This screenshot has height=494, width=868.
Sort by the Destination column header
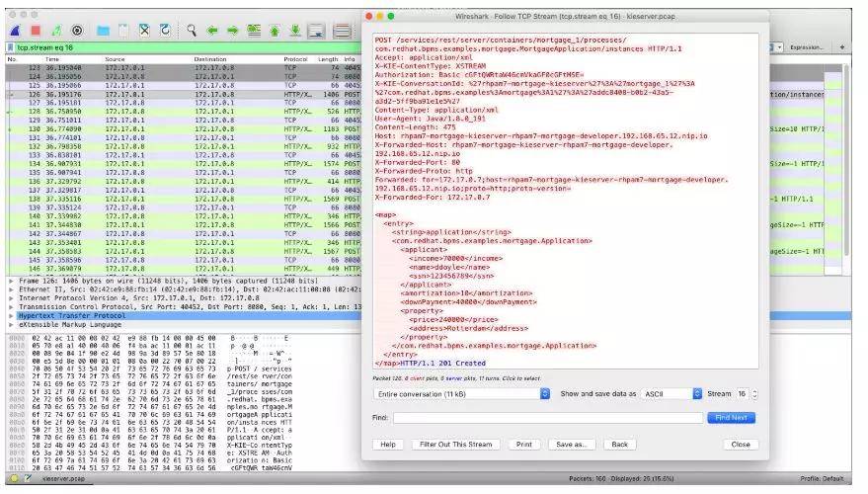(x=210, y=59)
